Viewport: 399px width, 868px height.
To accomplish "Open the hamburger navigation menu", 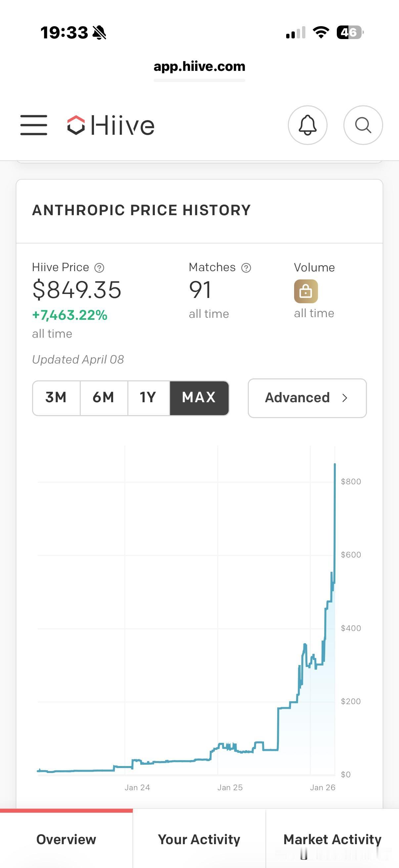I will tap(34, 125).
